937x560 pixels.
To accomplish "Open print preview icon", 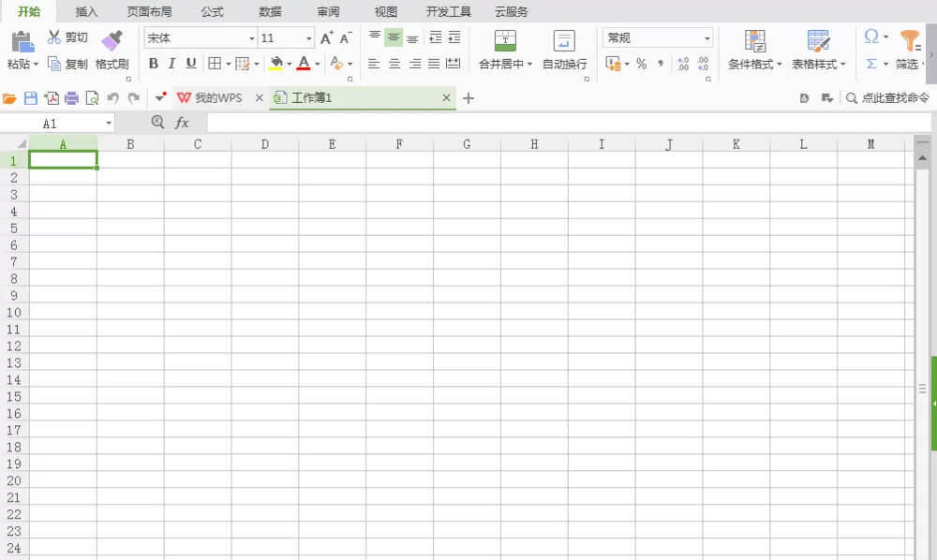I will click(92, 98).
